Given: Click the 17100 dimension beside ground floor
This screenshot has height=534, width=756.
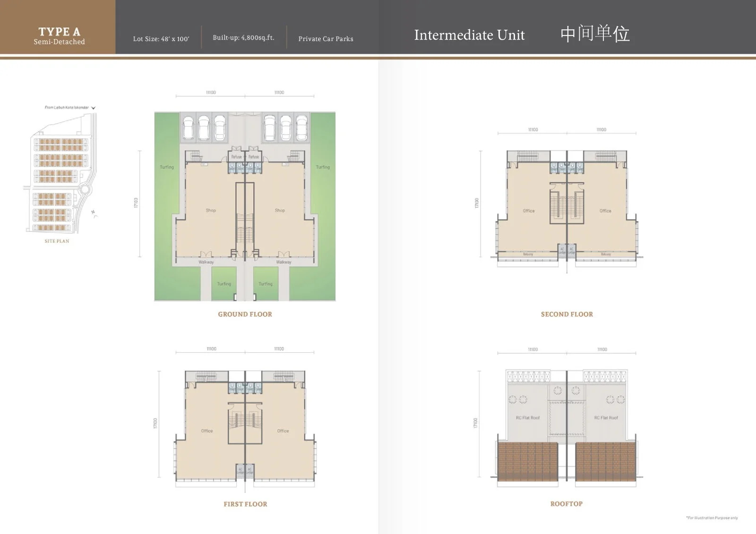Looking at the screenshot, I should 136,203.
